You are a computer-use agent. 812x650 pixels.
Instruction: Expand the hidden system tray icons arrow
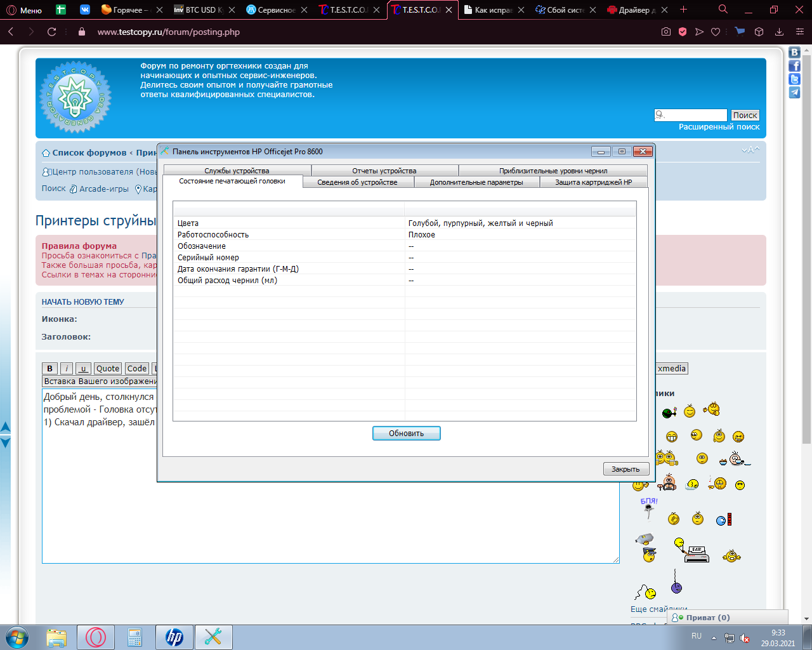click(714, 638)
